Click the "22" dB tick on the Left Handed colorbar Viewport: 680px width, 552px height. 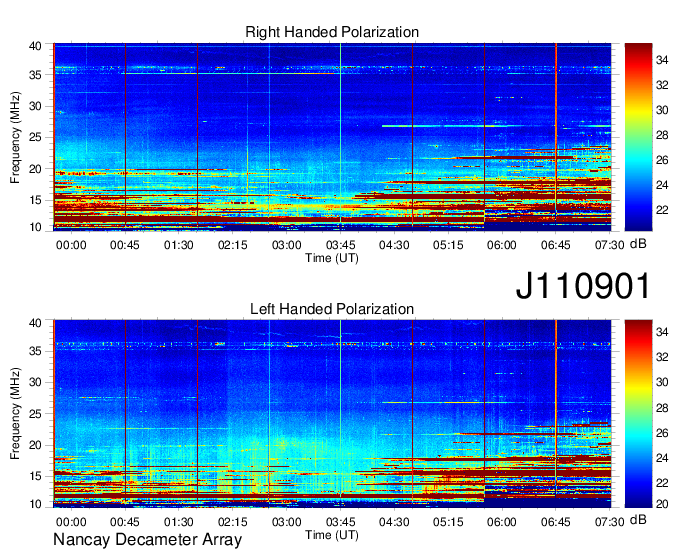tap(662, 483)
